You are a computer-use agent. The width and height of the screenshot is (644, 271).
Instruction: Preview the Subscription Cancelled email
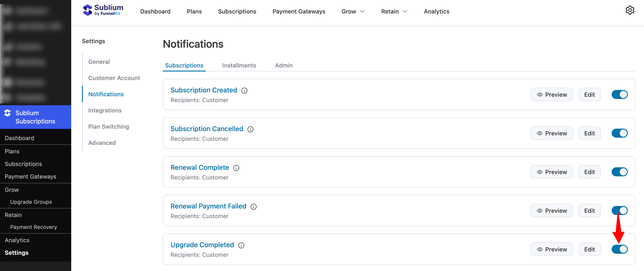click(551, 133)
